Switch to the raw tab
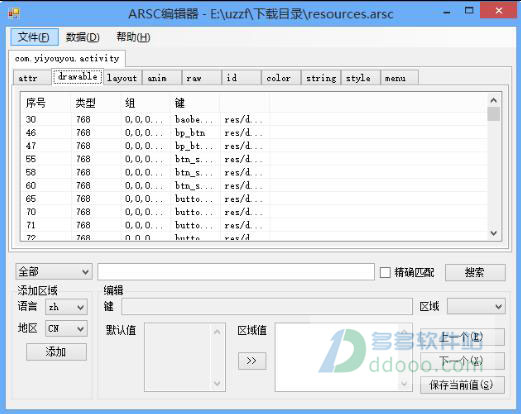The height and width of the screenshot is (414, 521). point(202,78)
